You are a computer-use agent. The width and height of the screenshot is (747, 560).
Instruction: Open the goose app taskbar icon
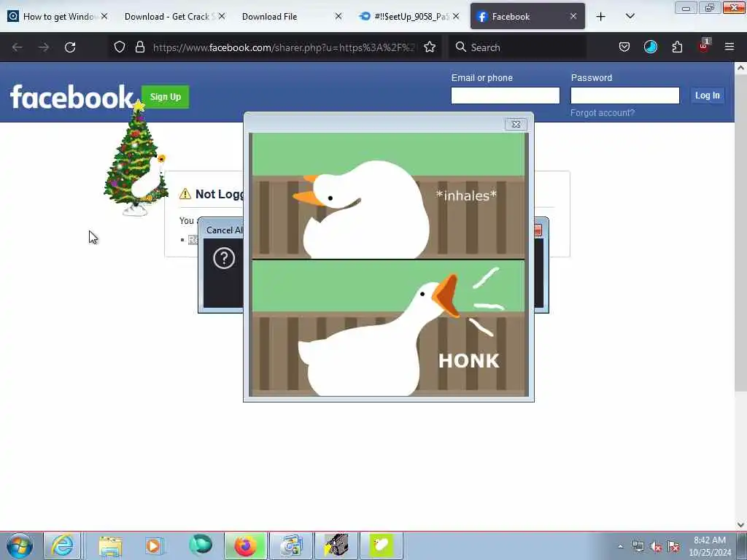pyautogui.click(x=381, y=545)
